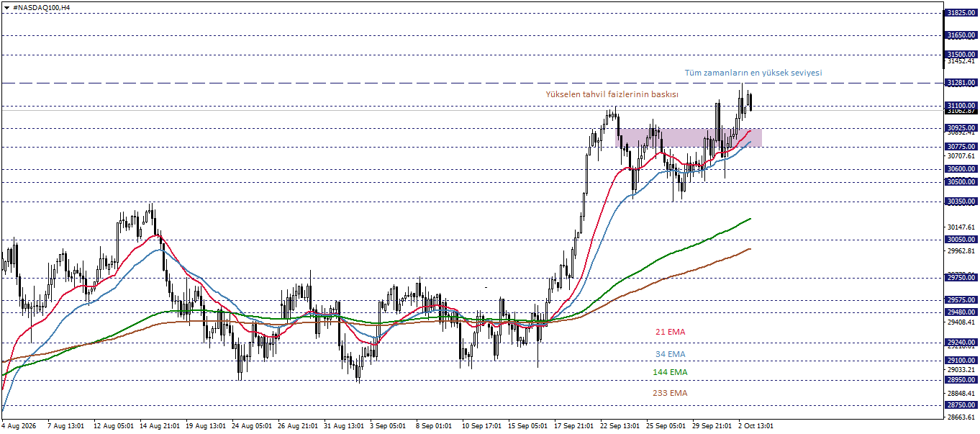Click the 17 Sep 21:01 time axis label
The width and height of the screenshot is (980, 434).
(x=574, y=426)
